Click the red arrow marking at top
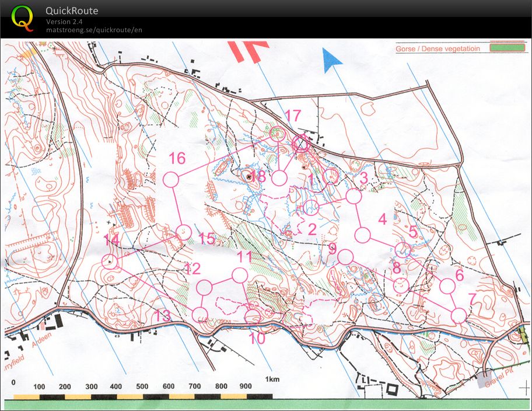The image size is (532, 411). (248, 51)
